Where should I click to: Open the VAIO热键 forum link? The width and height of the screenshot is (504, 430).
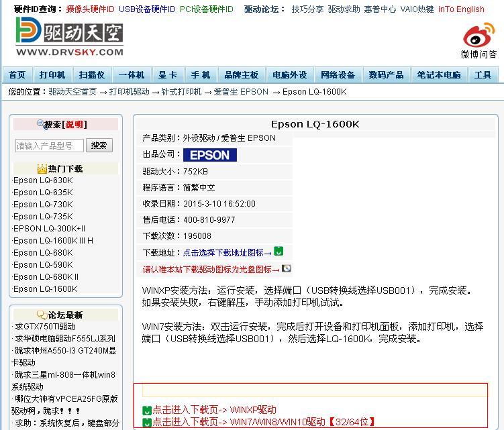[x=417, y=9]
